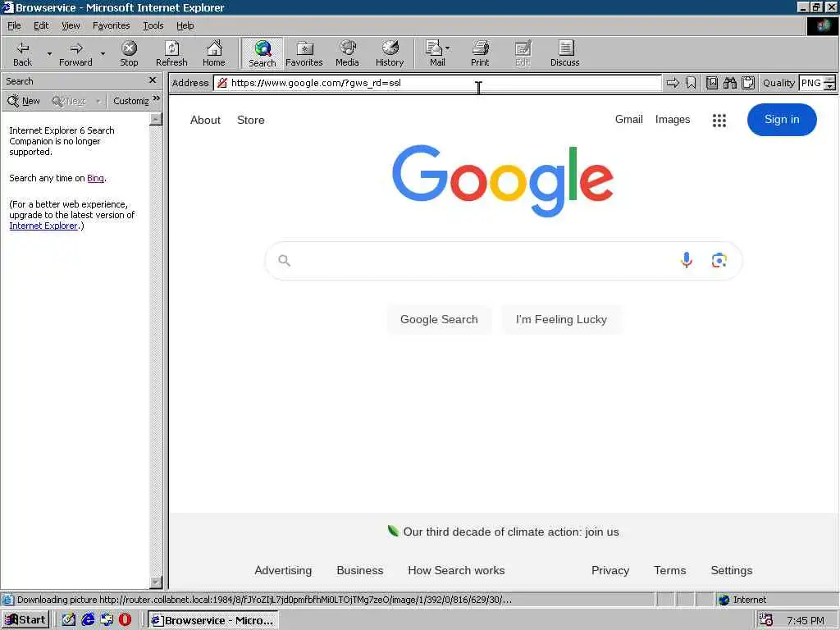This screenshot has height=630, width=840.
Task: Click the I'm Feeling Lucky button
Action: [561, 319]
